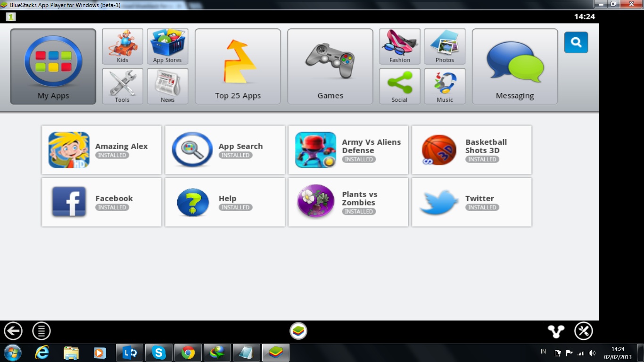Image resolution: width=644 pixels, height=362 pixels.
Task: Click the App Search title text
Action: [x=241, y=146]
